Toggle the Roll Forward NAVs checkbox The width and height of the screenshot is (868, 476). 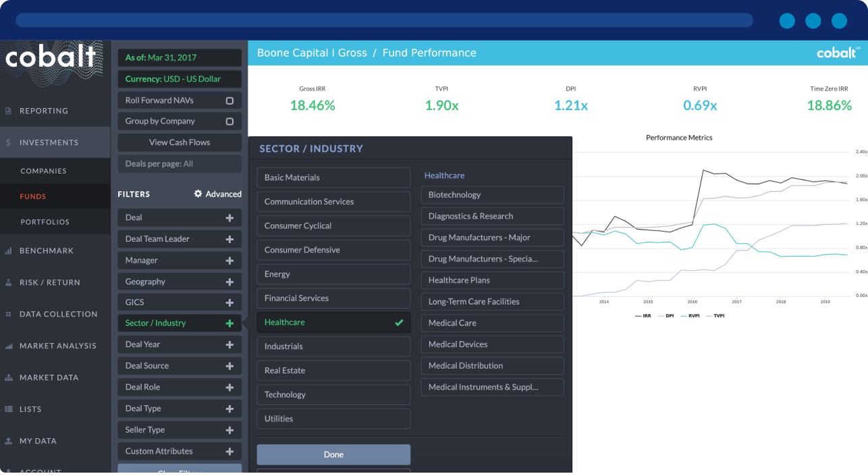[x=229, y=101]
